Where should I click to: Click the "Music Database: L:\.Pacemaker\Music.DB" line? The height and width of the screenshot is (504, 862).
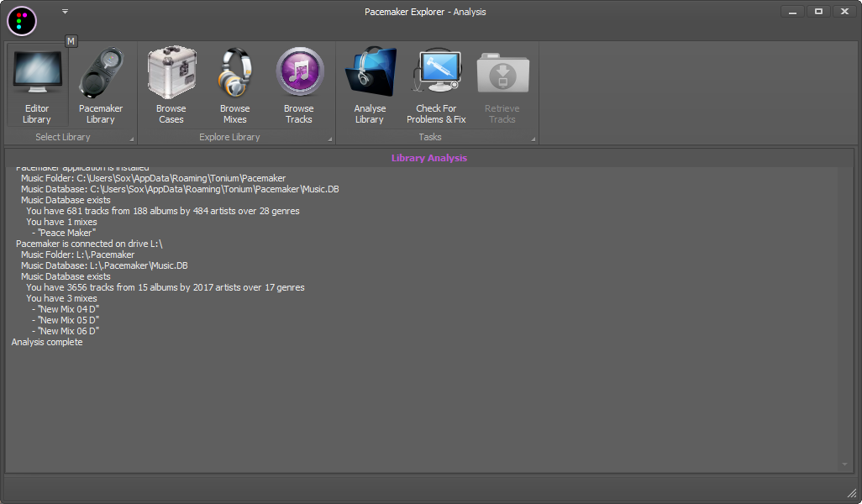[104, 265]
